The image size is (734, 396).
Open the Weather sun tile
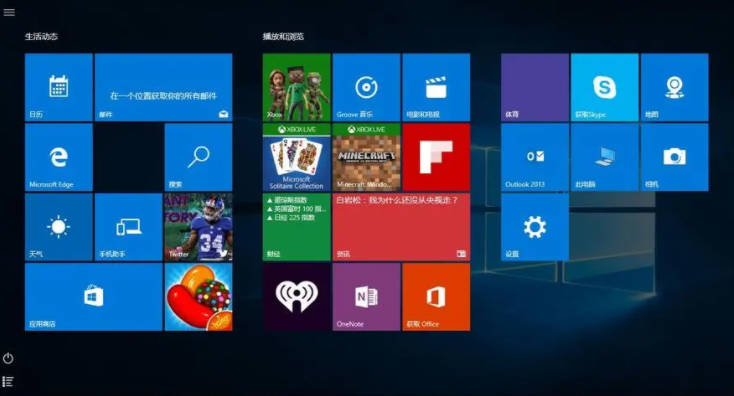(x=59, y=227)
